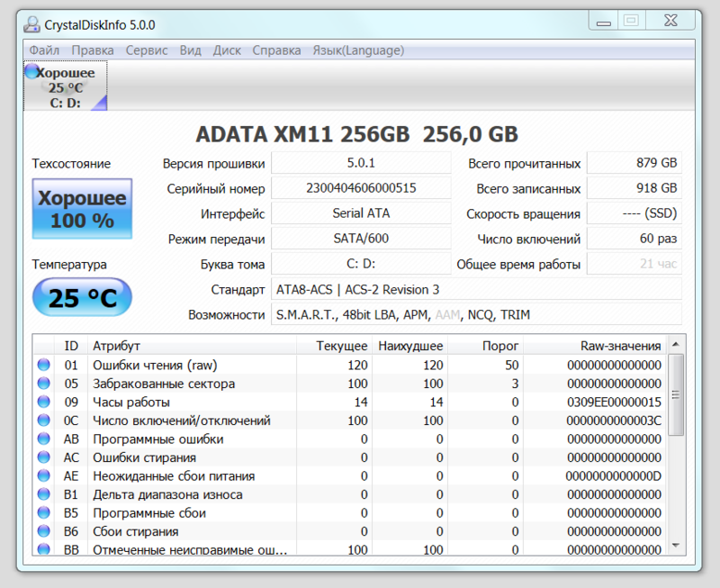Open the Диск menu
Image resolution: width=720 pixels, height=588 pixels.
pyautogui.click(x=227, y=50)
